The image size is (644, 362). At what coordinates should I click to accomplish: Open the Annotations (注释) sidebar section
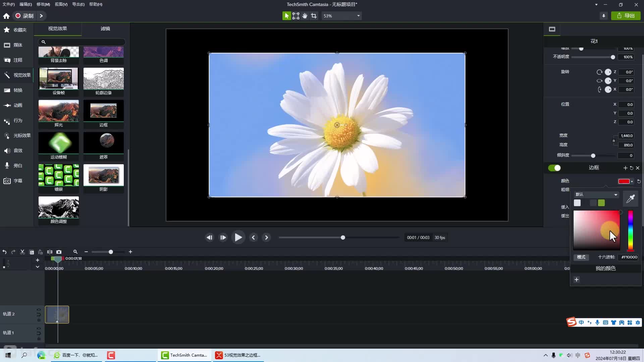[x=16, y=60]
